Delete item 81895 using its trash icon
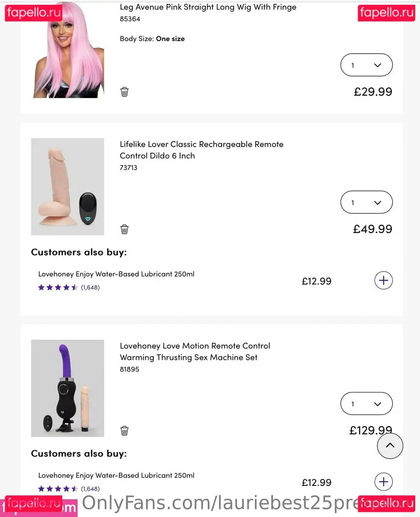This screenshot has height=517, width=420. (x=125, y=431)
